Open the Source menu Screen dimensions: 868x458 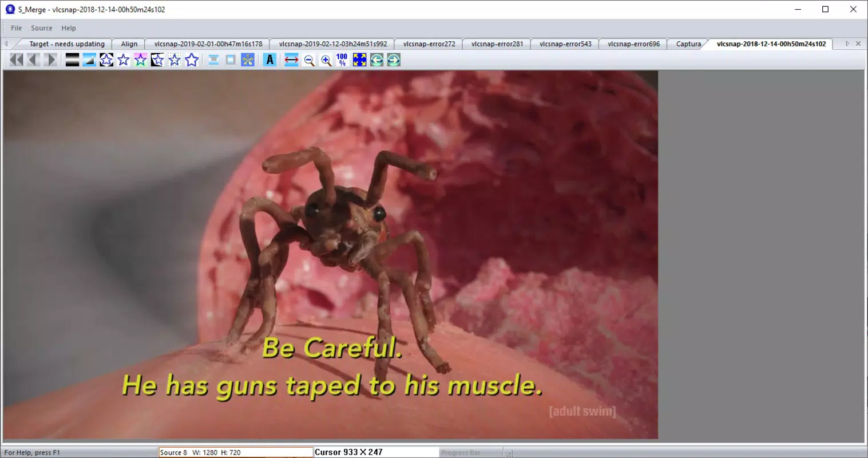click(41, 28)
